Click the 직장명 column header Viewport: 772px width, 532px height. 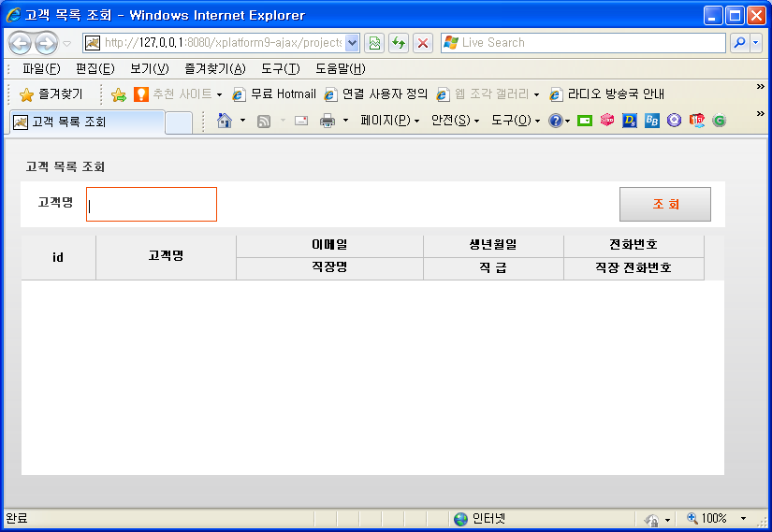pos(330,268)
